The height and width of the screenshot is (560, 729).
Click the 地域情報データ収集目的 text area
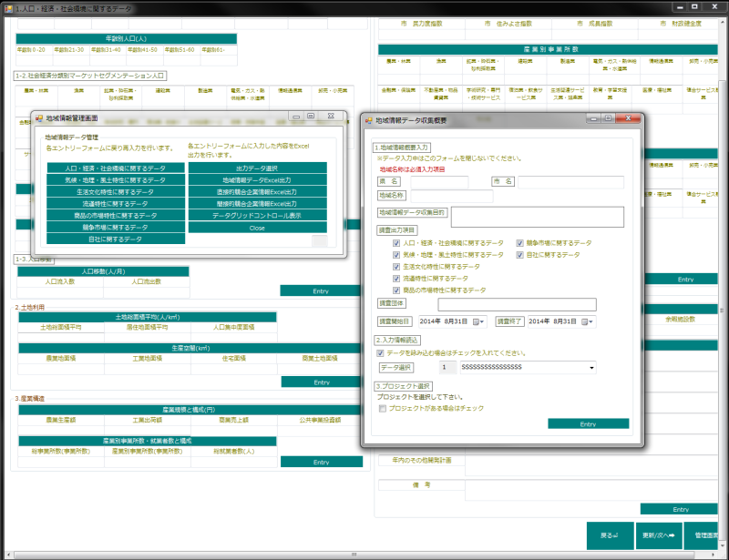tap(538, 217)
